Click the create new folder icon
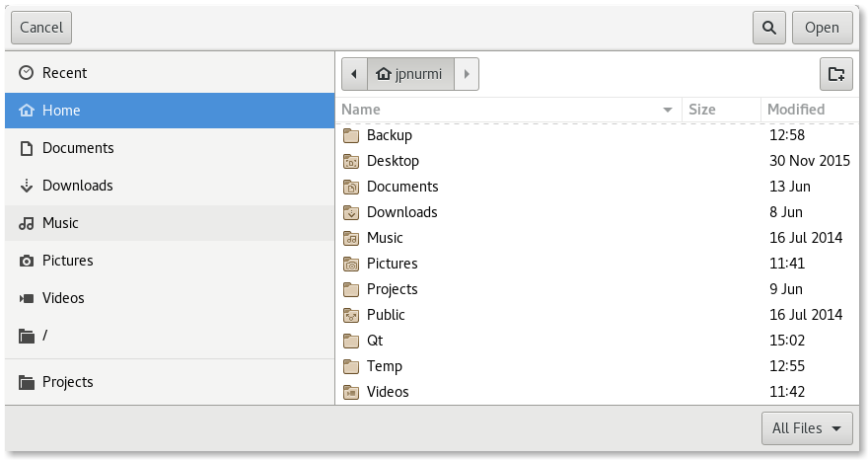 835,74
